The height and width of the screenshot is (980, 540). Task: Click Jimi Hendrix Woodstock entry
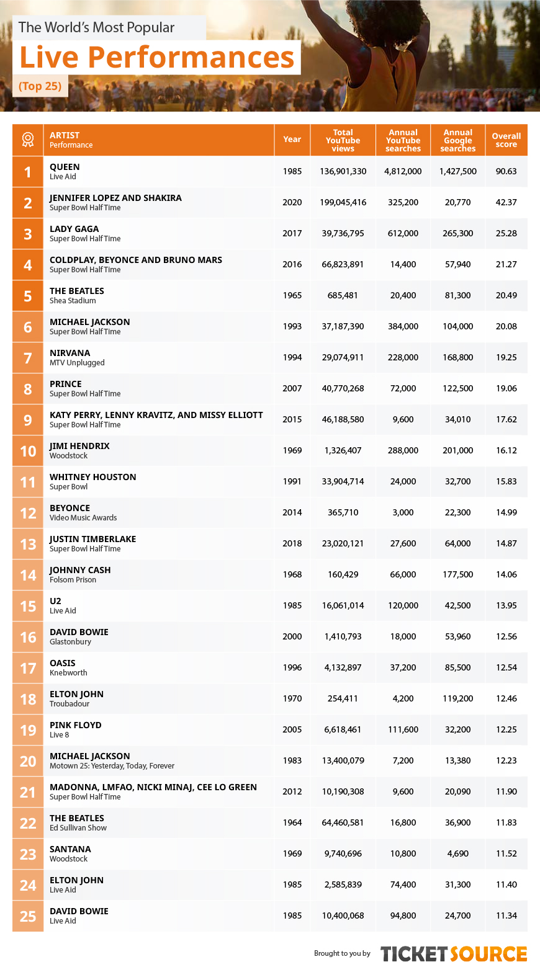coord(79,450)
